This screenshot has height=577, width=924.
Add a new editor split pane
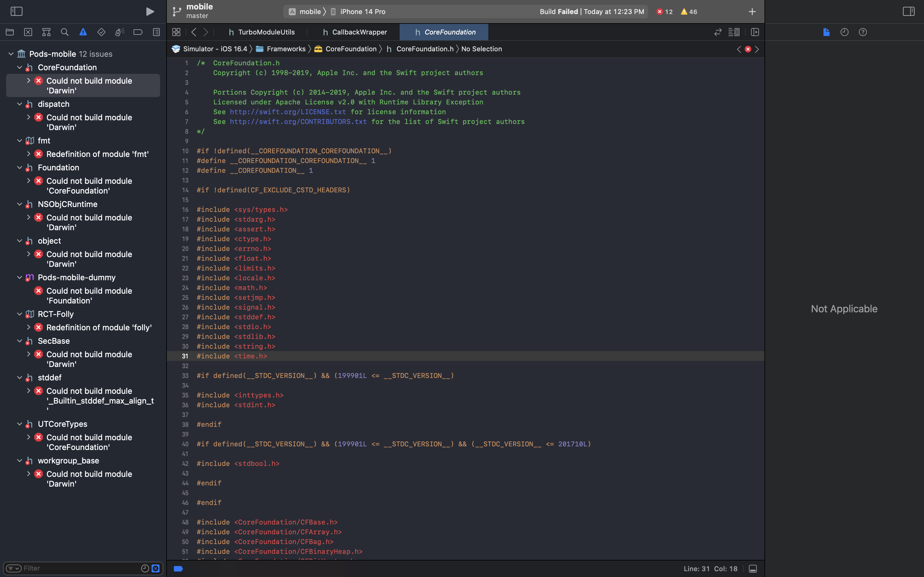click(755, 32)
